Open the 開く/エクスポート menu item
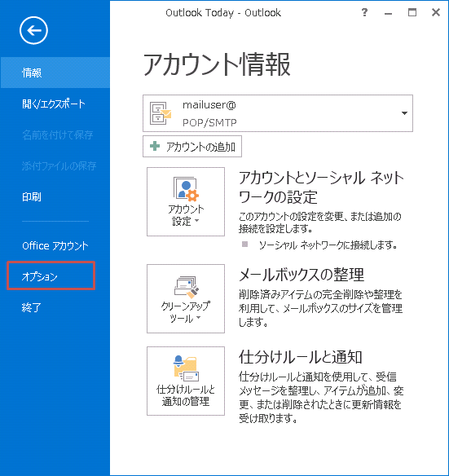 tap(55, 104)
